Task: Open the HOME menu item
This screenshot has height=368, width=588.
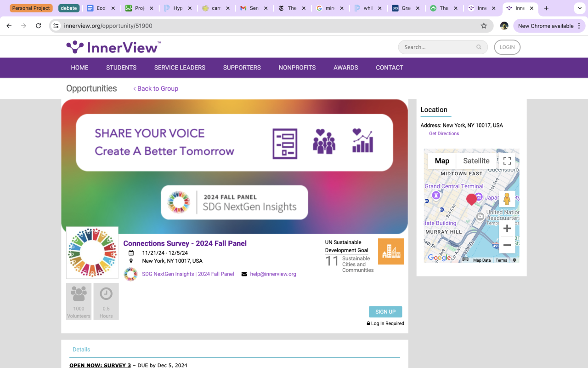Action: (x=79, y=68)
